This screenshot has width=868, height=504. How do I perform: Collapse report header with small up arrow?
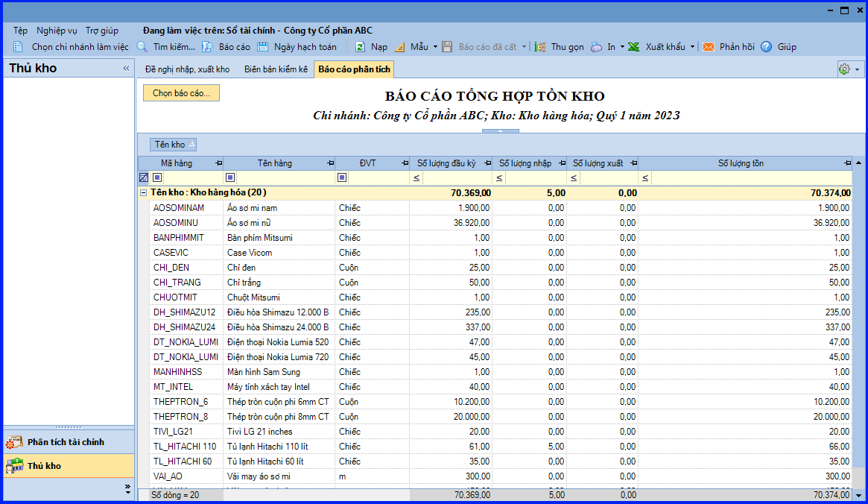(x=501, y=131)
